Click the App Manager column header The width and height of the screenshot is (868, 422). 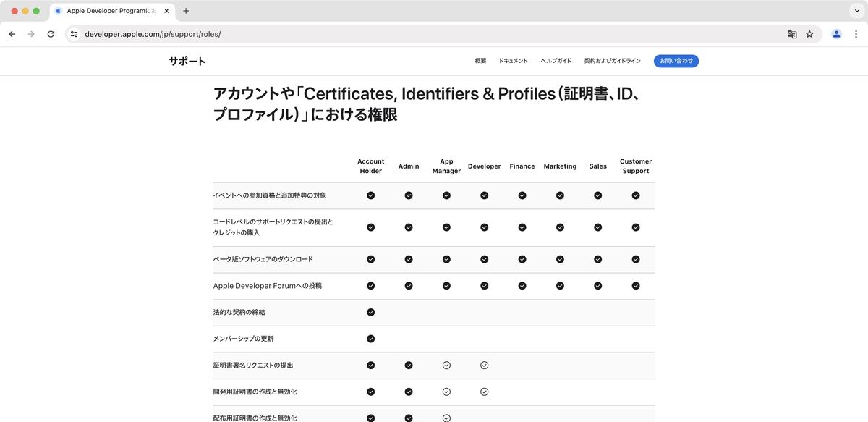446,166
